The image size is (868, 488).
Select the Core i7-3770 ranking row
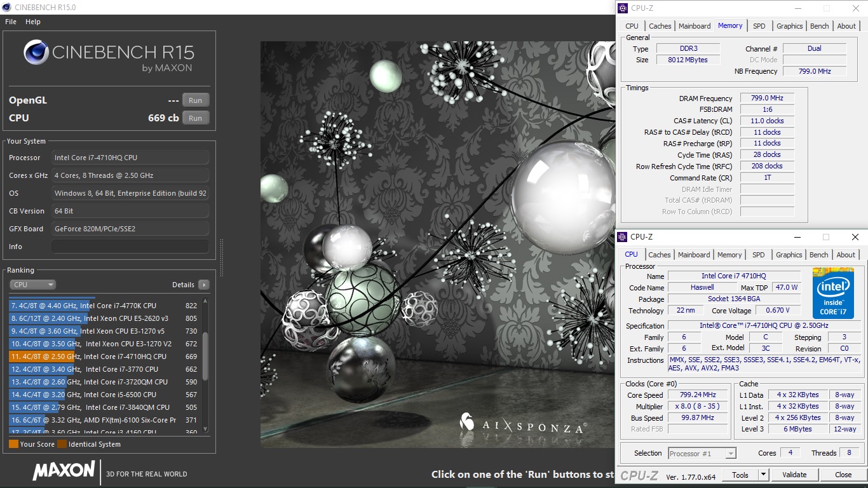click(104, 369)
